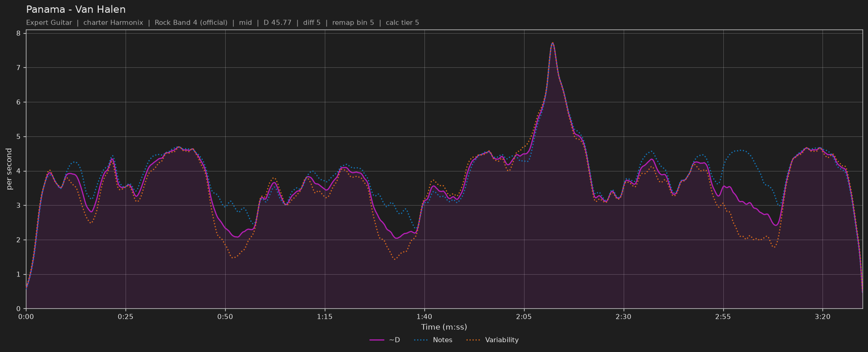The image size is (868, 352).
Task: Click the '1:15' x-axis tick label
Action: pos(325,317)
